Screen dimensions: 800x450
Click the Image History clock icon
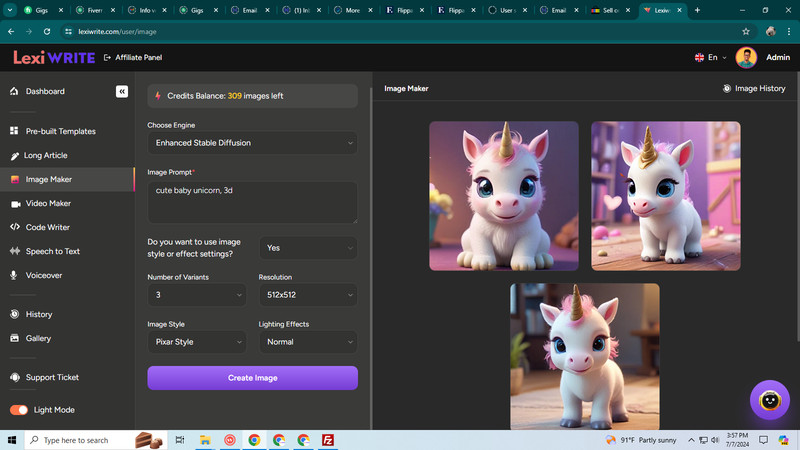(x=727, y=88)
